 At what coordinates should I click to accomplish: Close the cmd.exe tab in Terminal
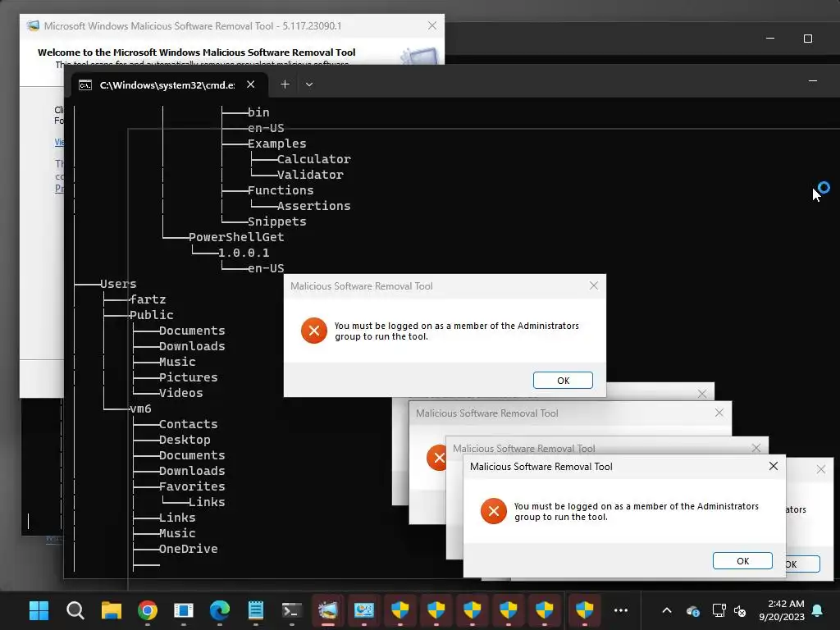(250, 84)
